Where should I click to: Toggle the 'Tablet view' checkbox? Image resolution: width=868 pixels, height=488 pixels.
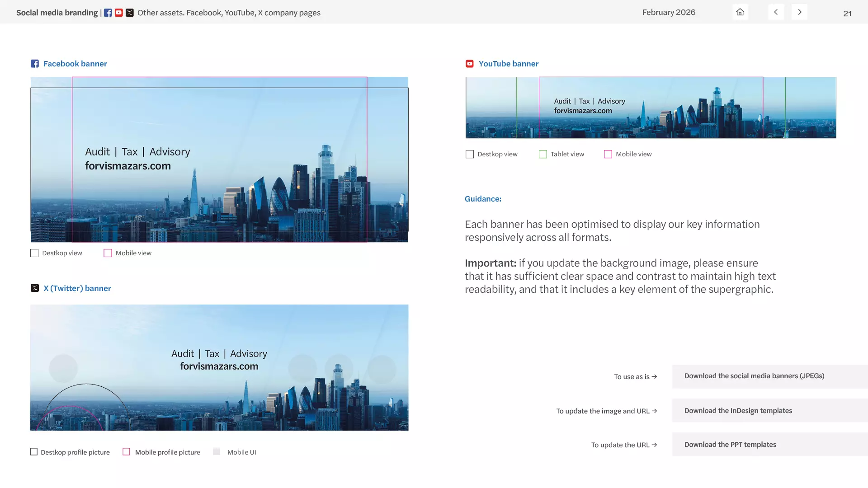(542, 154)
